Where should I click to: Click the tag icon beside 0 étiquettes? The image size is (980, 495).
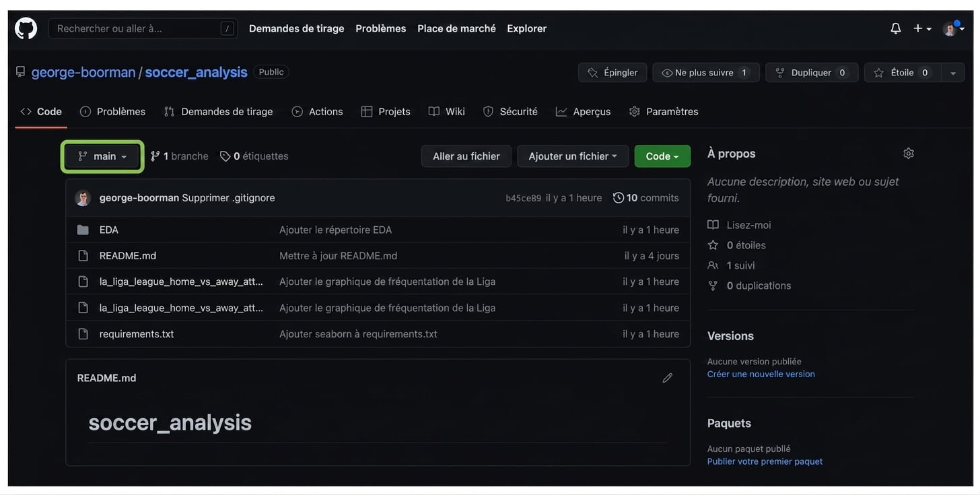click(x=225, y=156)
